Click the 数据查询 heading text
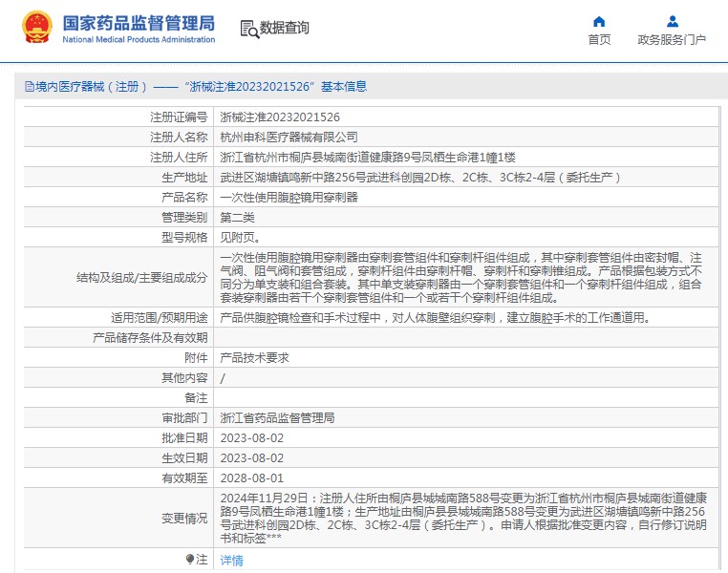This screenshot has width=728, height=573. click(x=284, y=29)
